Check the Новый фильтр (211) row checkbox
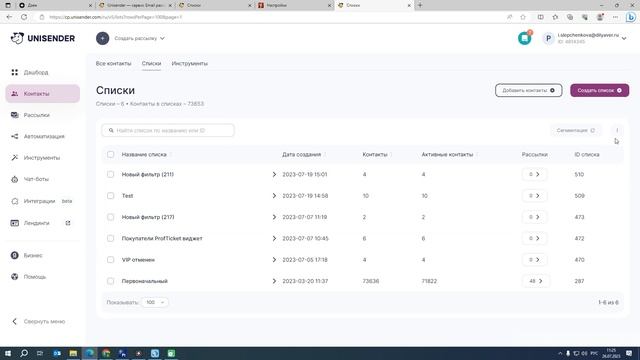This screenshot has height=360, width=640. [x=111, y=174]
